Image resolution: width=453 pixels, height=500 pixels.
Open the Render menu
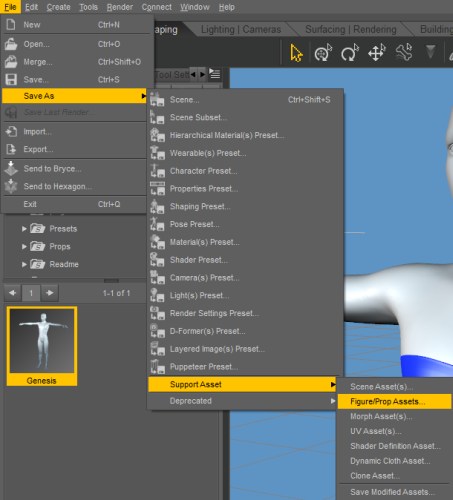coord(120,7)
